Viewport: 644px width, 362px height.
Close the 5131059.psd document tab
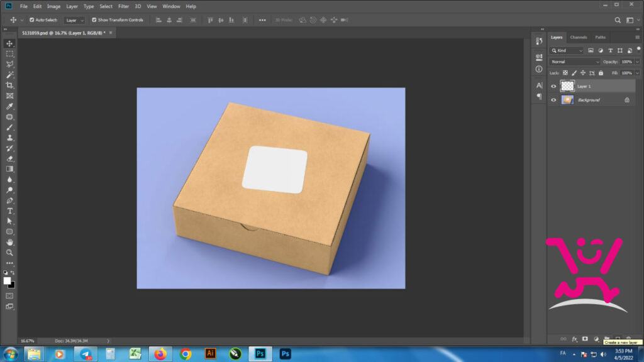point(111,33)
